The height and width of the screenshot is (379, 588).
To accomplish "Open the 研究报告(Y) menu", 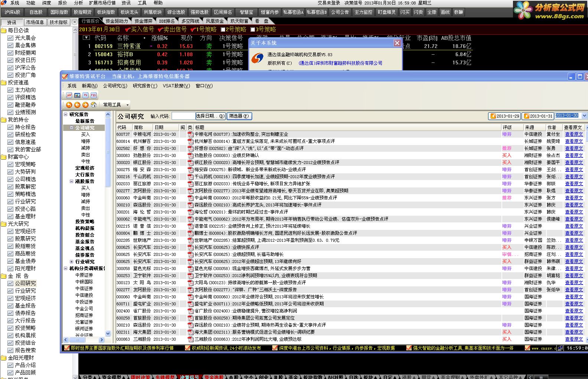I will (145, 86).
